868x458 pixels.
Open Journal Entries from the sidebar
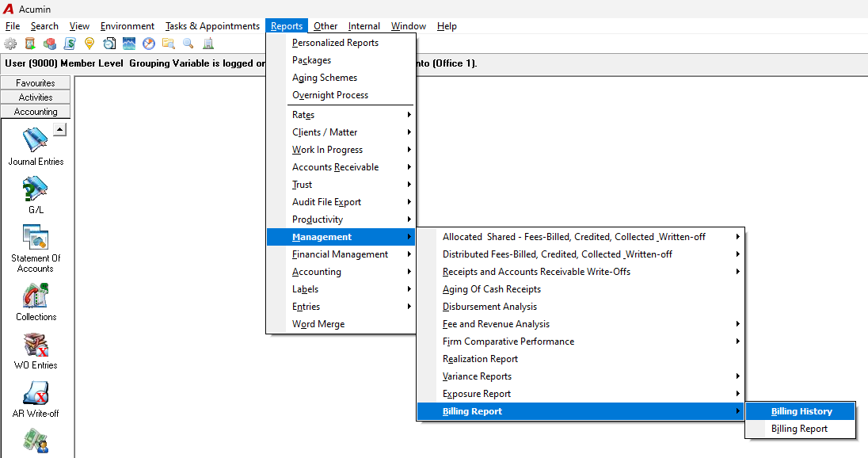pyautogui.click(x=36, y=147)
